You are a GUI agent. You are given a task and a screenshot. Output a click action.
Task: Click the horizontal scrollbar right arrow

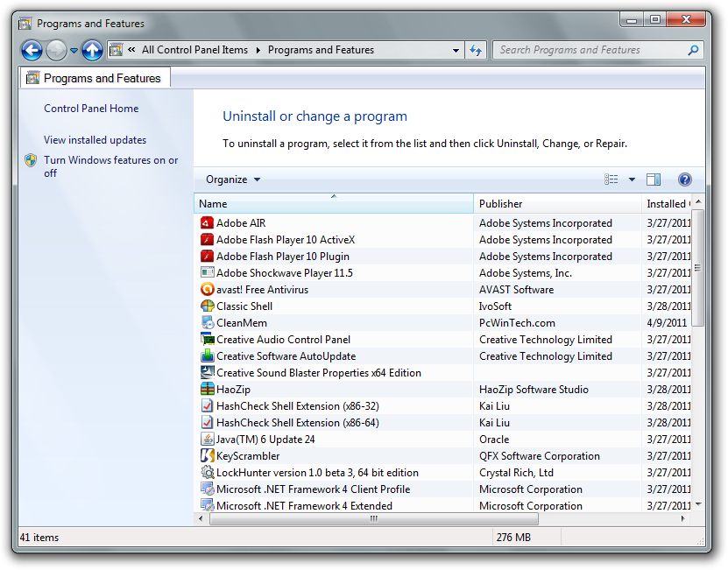click(683, 519)
